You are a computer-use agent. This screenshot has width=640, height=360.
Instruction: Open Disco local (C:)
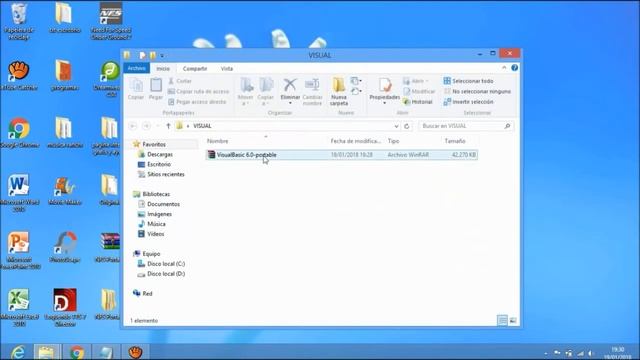click(166, 264)
